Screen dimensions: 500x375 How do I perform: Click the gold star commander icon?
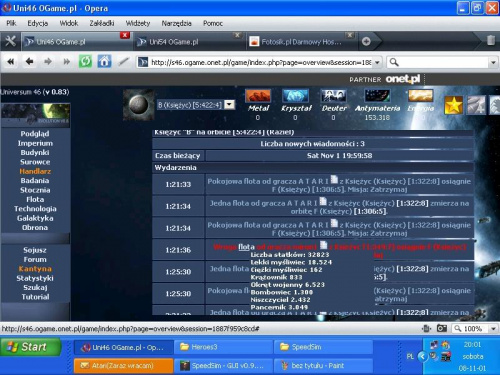(x=454, y=105)
